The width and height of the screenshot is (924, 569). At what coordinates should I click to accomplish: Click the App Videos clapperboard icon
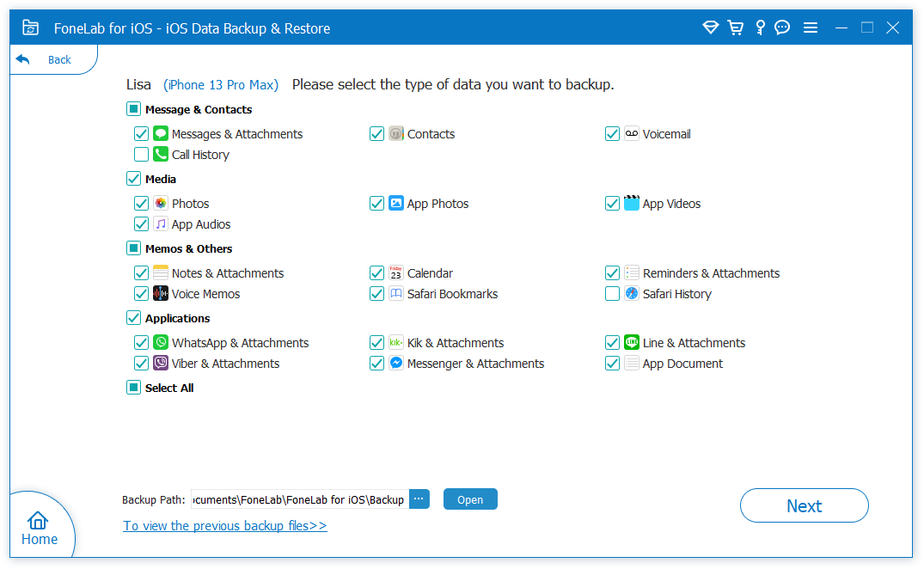[x=632, y=203]
